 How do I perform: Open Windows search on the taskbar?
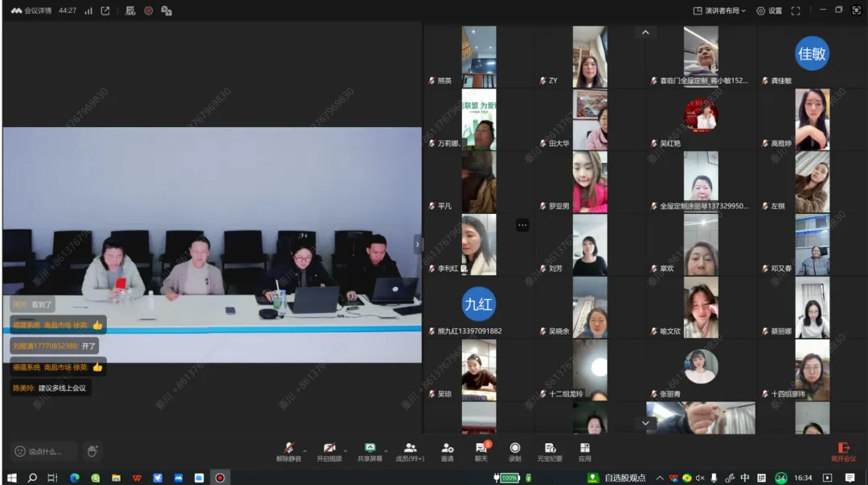(32, 478)
